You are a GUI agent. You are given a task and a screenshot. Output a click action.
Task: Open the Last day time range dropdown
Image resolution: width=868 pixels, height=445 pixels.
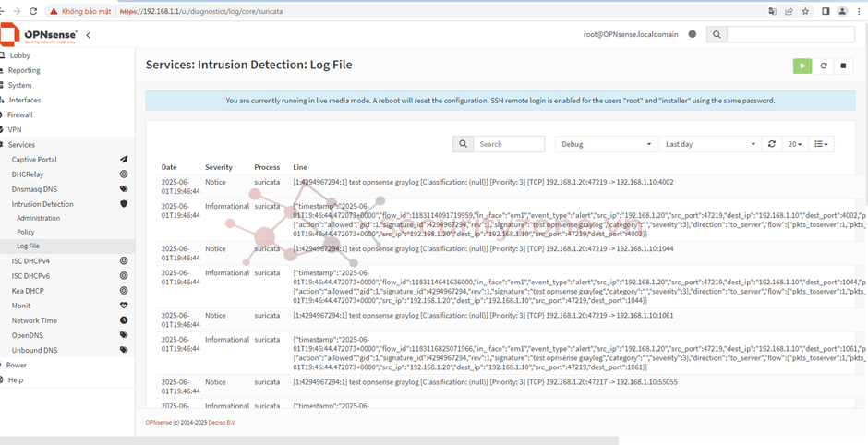pyautogui.click(x=710, y=144)
